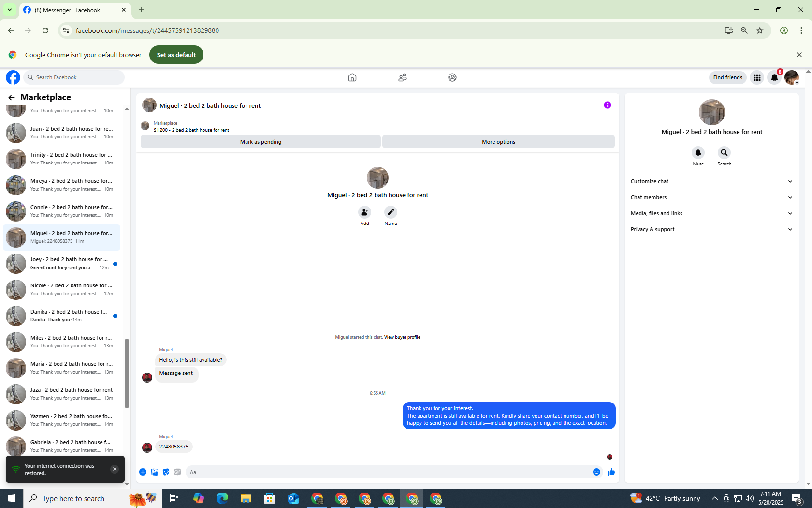Show hidden system tray icons chevron
Viewport: 812px width, 508px height.
(x=714, y=498)
